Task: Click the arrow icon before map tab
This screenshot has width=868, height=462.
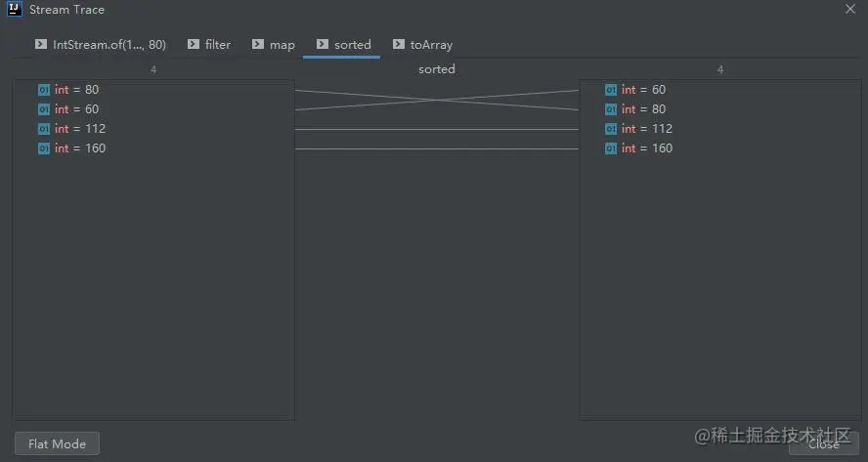Action: pyautogui.click(x=258, y=44)
